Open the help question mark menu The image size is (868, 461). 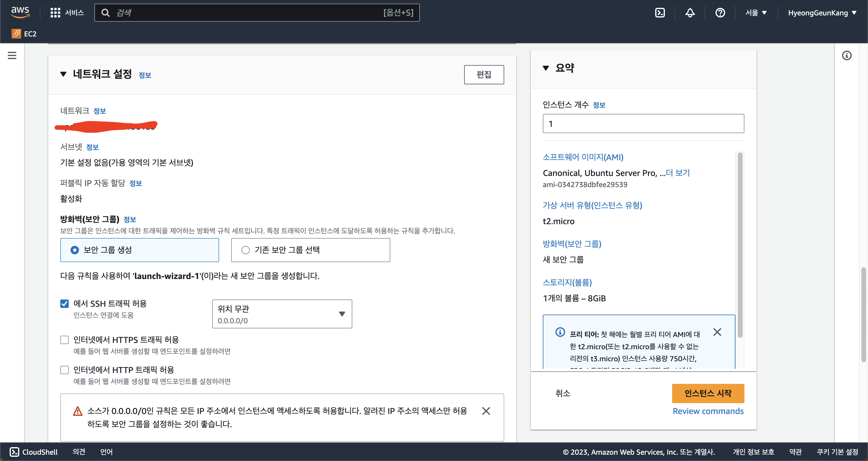tap(720, 13)
